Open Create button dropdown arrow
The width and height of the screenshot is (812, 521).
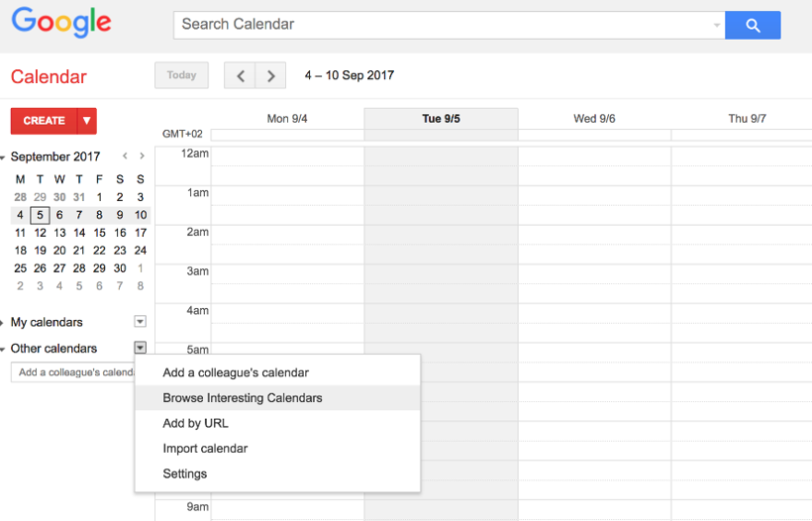87,121
